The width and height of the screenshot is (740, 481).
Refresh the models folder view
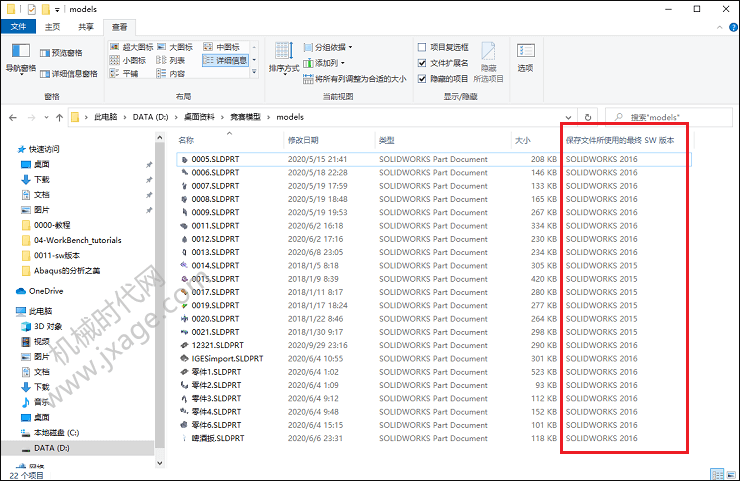point(588,117)
